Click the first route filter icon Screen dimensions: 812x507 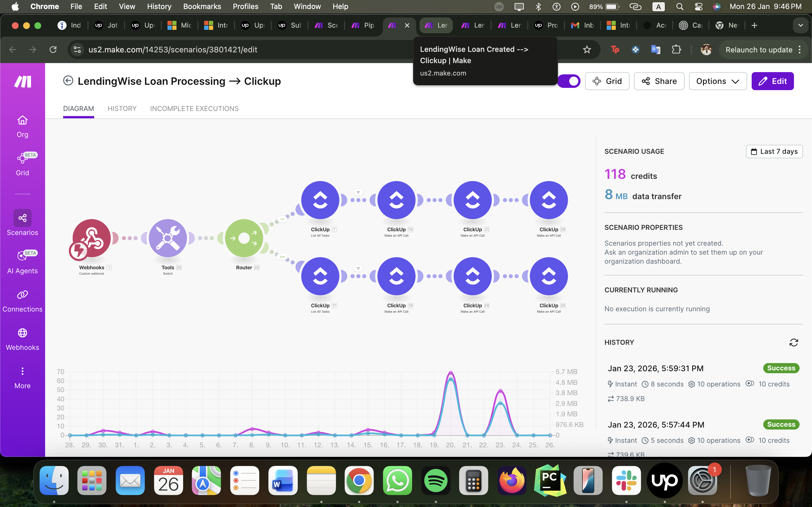358,192
